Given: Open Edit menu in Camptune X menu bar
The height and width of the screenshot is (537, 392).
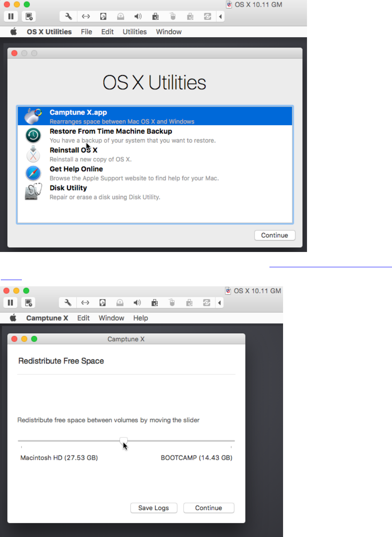Looking at the screenshot, I should 83,318.
